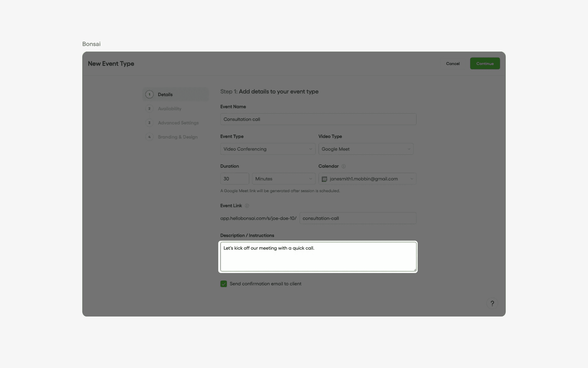Click the resize handle of description textarea
This screenshot has width=588, height=368.
(x=415, y=270)
